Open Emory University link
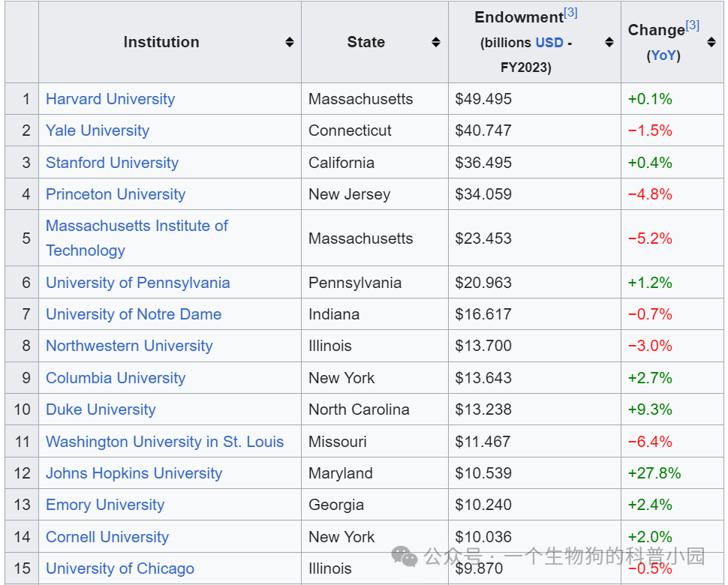 (x=105, y=505)
